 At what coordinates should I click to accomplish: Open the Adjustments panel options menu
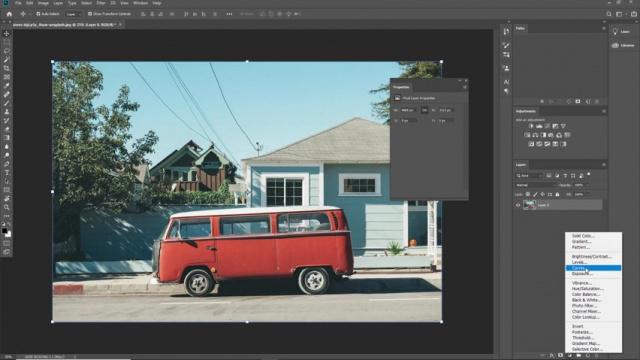tap(604, 111)
